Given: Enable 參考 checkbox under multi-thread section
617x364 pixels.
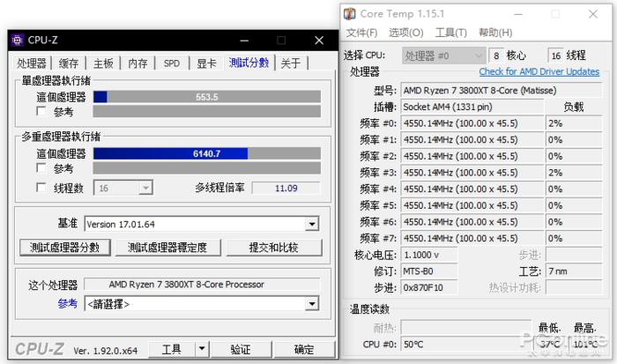Looking at the screenshot, I should tap(41, 168).
